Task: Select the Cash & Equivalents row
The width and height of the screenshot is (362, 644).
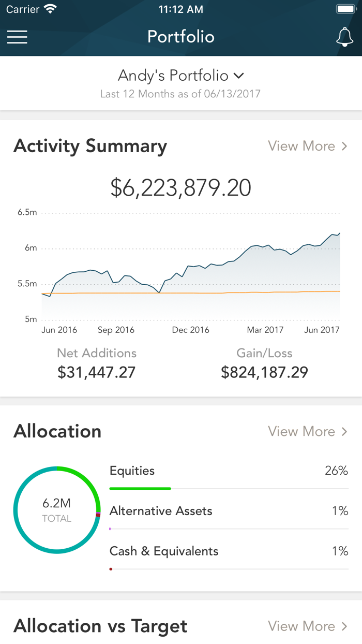Action: 228,551
